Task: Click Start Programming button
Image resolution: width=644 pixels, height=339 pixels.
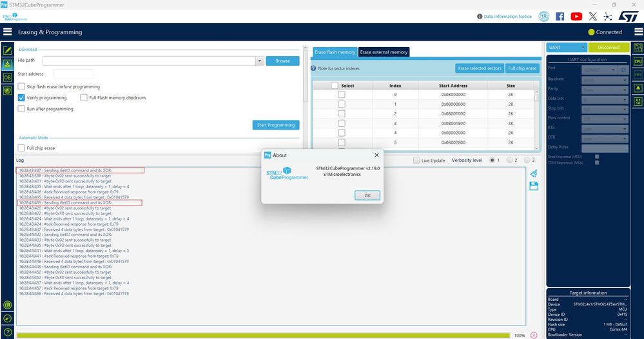Action: pyautogui.click(x=276, y=125)
